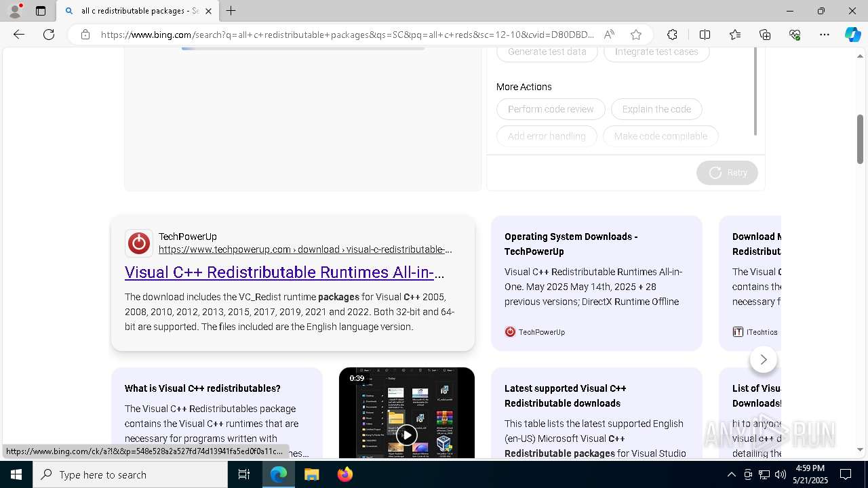The width and height of the screenshot is (868, 488).
Task: Open Edge Settings and more menu
Action: tap(825, 35)
